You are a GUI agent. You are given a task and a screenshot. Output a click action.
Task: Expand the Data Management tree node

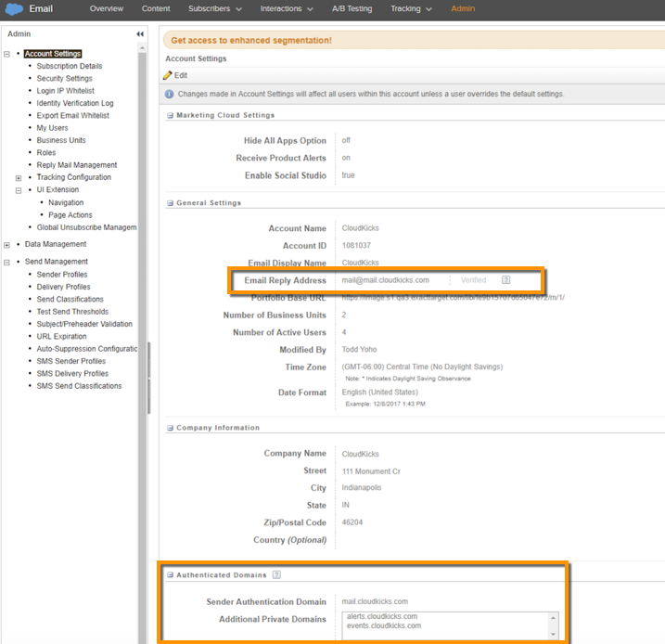(6, 245)
